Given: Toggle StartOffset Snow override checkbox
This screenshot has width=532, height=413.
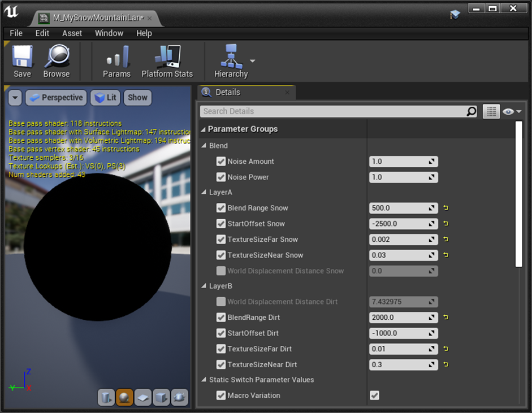Looking at the screenshot, I should click(x=221, y=224).
